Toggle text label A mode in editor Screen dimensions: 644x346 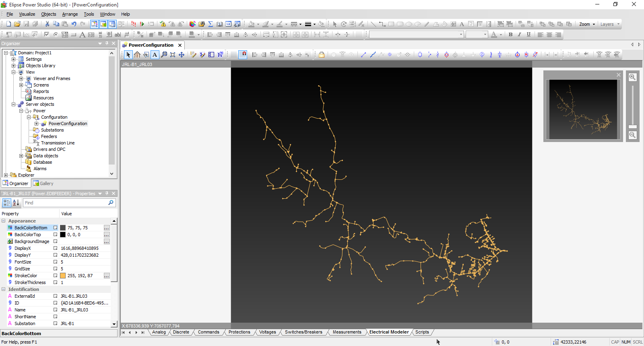[x=155, y=55]
